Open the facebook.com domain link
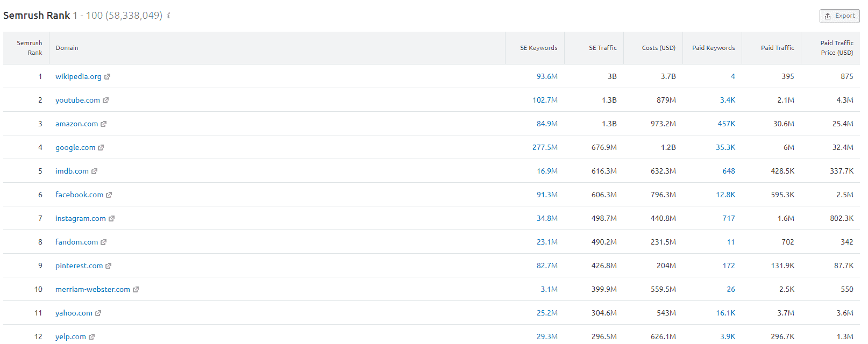868x344 pixels. click(x=79, y=195)
